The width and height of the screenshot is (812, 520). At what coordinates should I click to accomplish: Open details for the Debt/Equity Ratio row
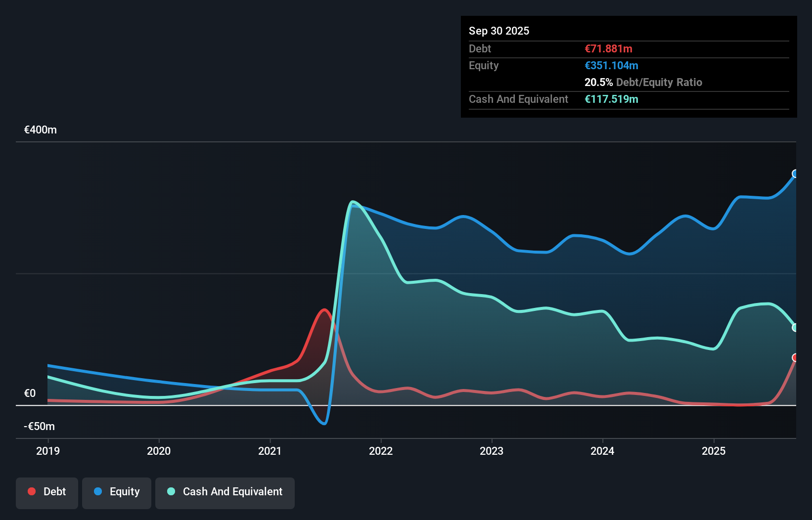tap(643, 82)
